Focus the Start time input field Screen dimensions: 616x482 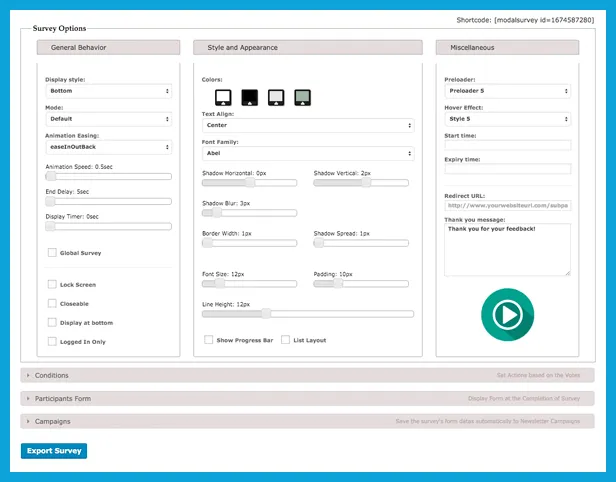click(x=508, y=145)
